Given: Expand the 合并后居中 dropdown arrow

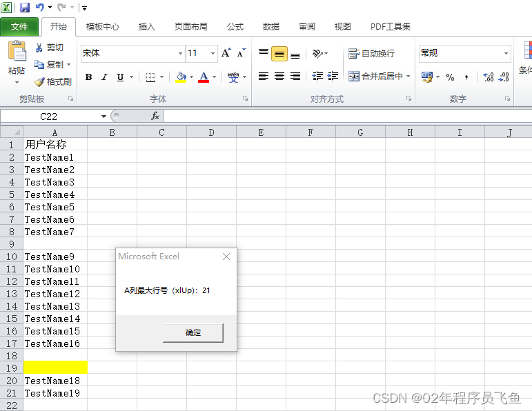Looking at the screenshot, I should click(408, 77).
